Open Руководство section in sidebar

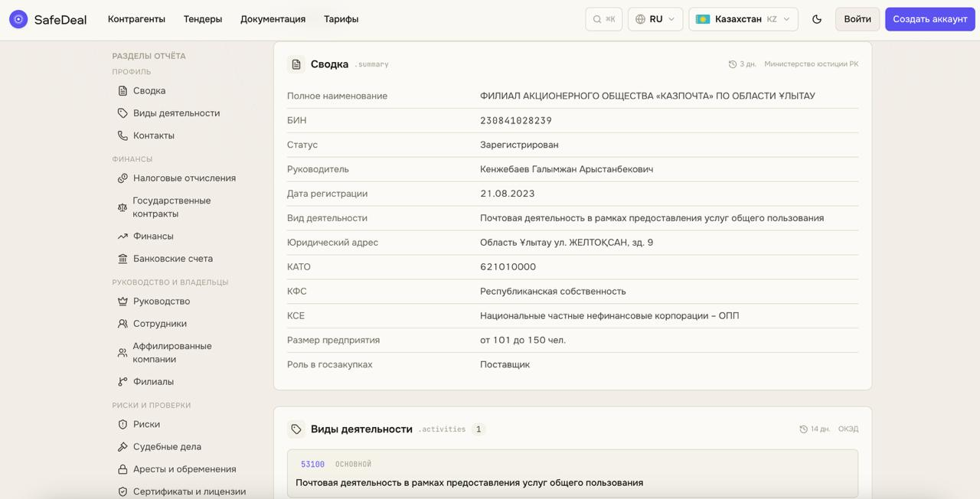[x=162, y=301]
